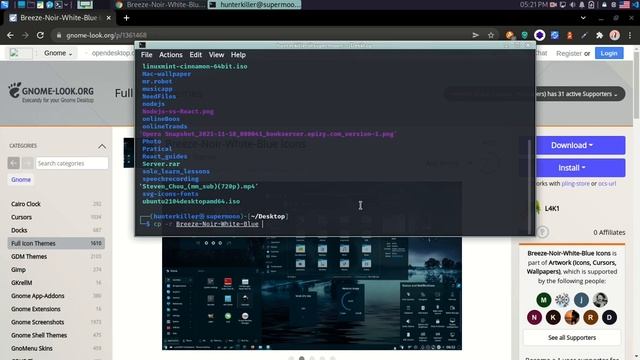The height and width of the screenshot is (360, 640).
Task: Click the browser forward arrow
Action: point(25,36)
